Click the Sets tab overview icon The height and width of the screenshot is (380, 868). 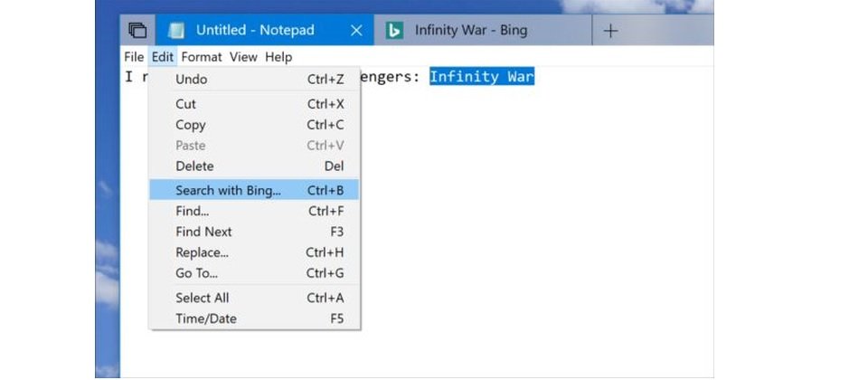[x=137, y=30]
